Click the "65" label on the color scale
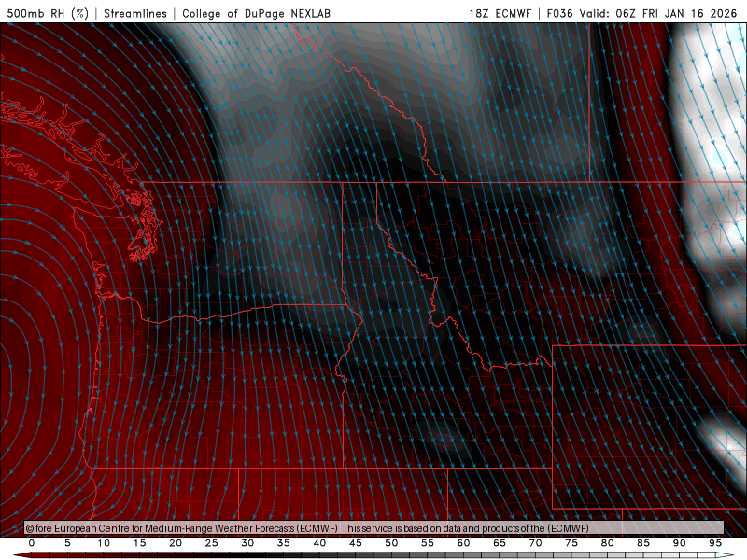The image size is (747, 560). 500,543
